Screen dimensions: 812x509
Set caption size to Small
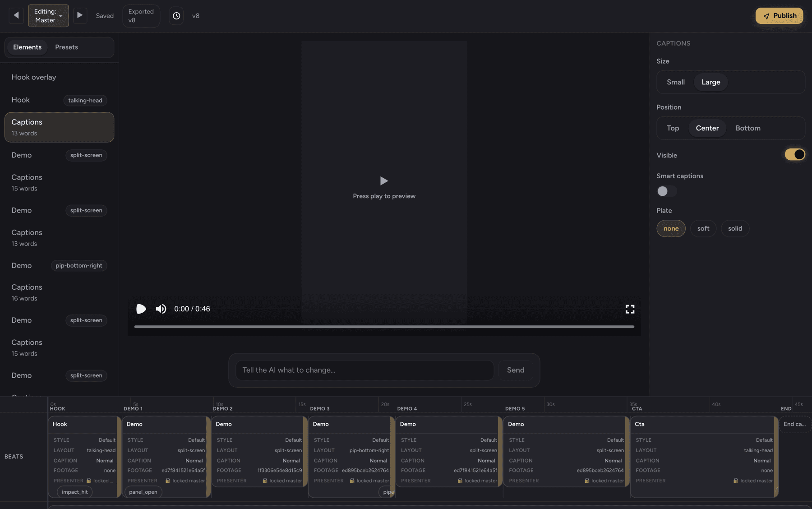pos(675,82)
